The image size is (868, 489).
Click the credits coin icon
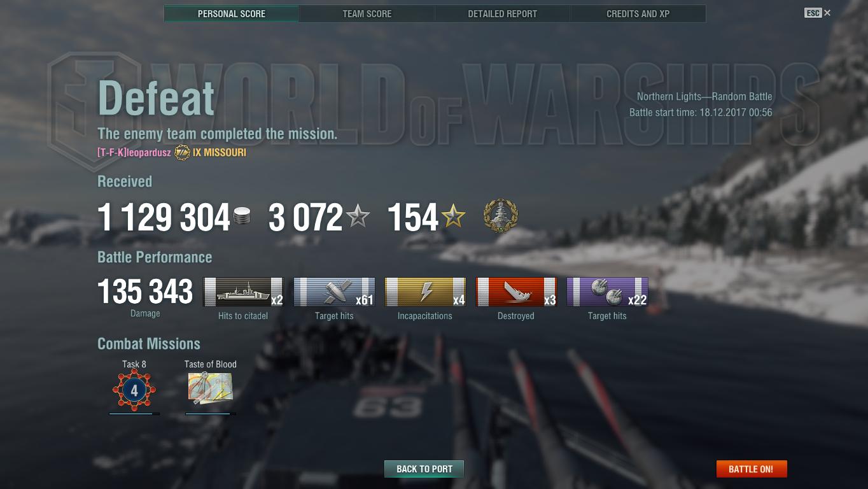pos(242,216)
